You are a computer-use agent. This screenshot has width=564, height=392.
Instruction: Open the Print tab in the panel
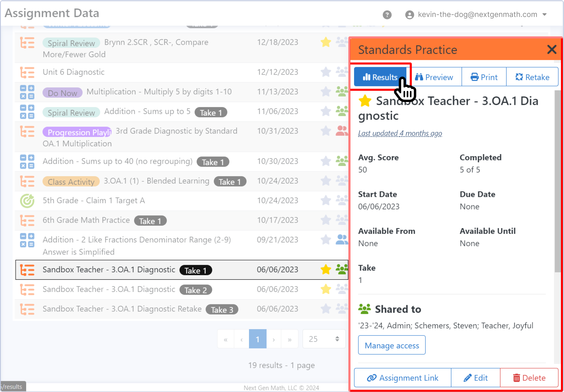[484, 77]
